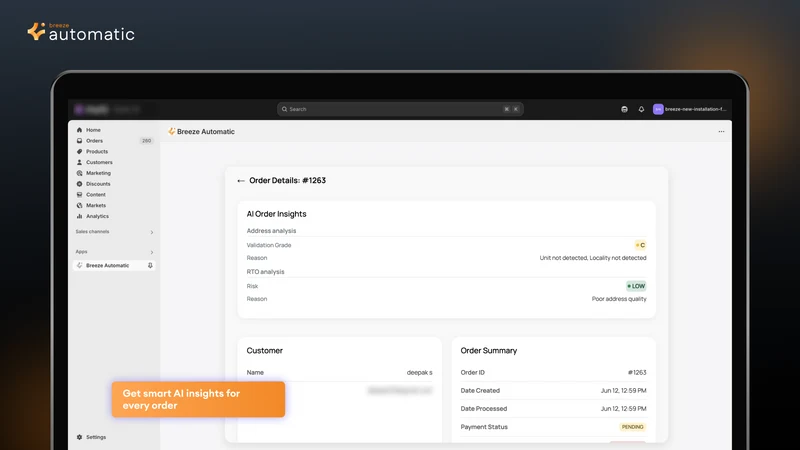
Task: Expand the Sales channels chevron
Action: click(x=152, y=232)
